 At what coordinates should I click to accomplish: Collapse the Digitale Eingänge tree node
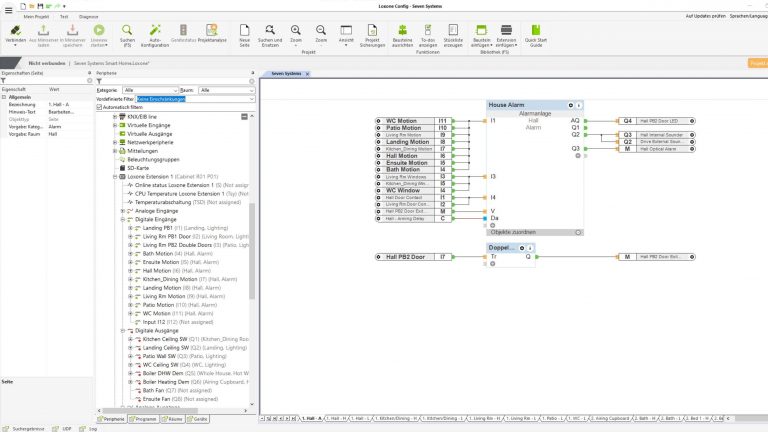coord(123,219)
